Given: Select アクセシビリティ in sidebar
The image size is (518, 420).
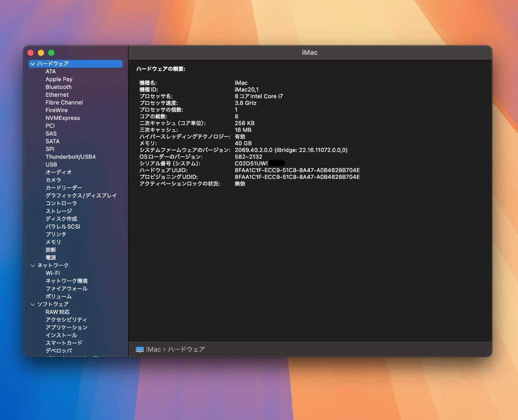Looking at the screenshot, I should pyautogui.click(x=66, y=320).
